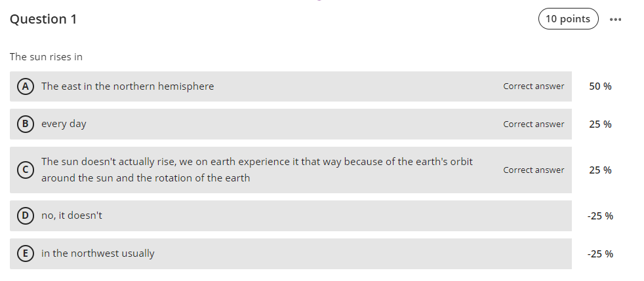Image resolution: width=644 pixels, height=281 pixels.
Task: Click 'The sun rises in' question text
Action: pos(46,57)
